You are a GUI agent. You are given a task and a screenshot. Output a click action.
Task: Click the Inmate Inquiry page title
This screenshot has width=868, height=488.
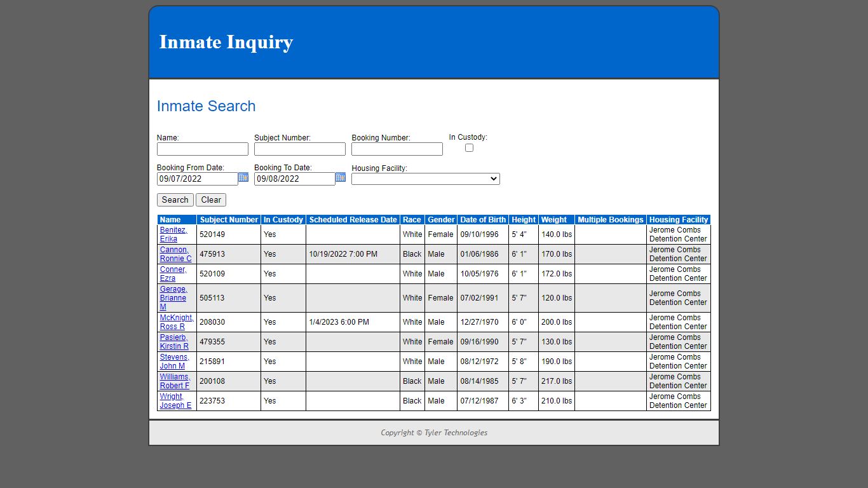pos(226,42)
